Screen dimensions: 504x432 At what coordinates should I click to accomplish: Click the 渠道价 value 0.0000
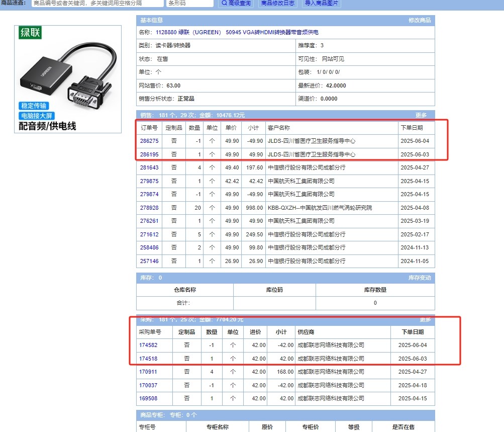point(329,99)
